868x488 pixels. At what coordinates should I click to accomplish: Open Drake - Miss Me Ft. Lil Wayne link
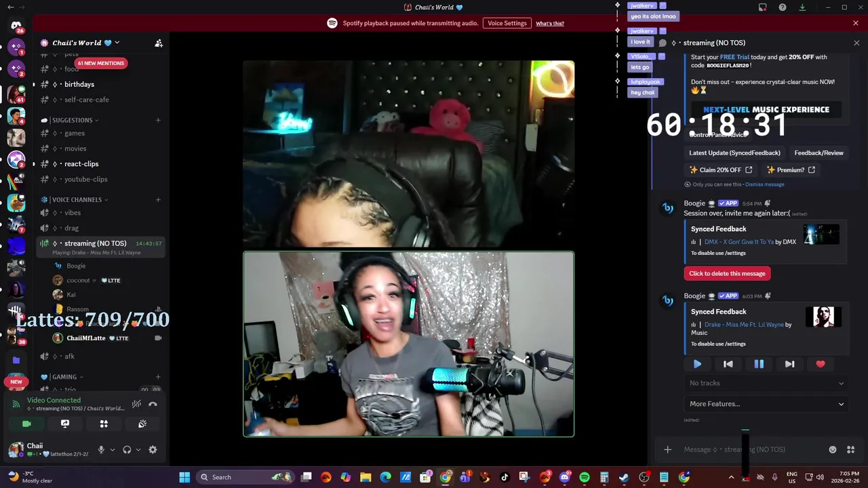coord(744,325)
